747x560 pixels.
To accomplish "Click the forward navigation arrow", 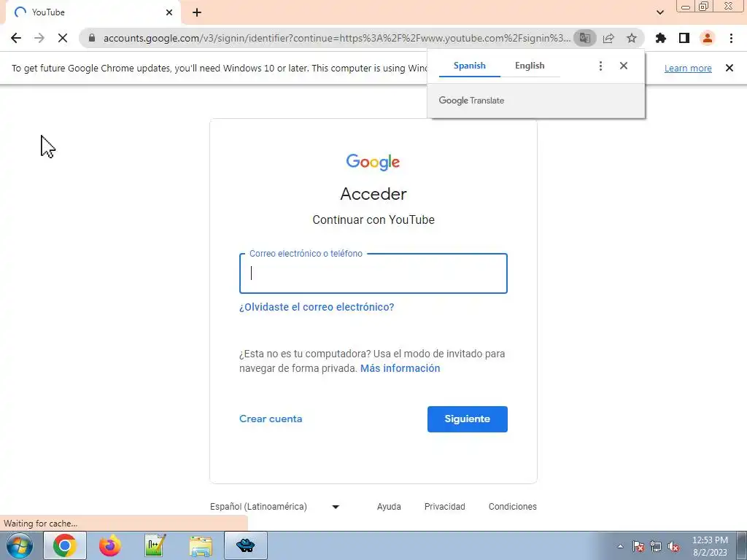I will click(x=39, y=38).
